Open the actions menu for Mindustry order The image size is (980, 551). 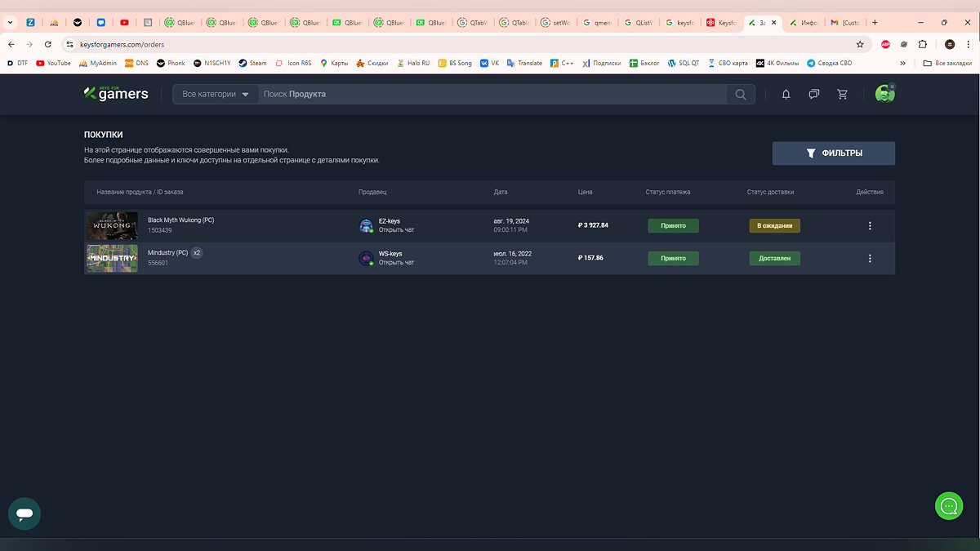pos(870,258)
